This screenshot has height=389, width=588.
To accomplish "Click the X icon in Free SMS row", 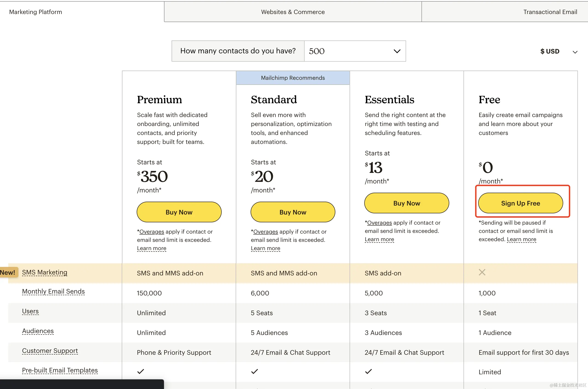I will tap(482, 272).
